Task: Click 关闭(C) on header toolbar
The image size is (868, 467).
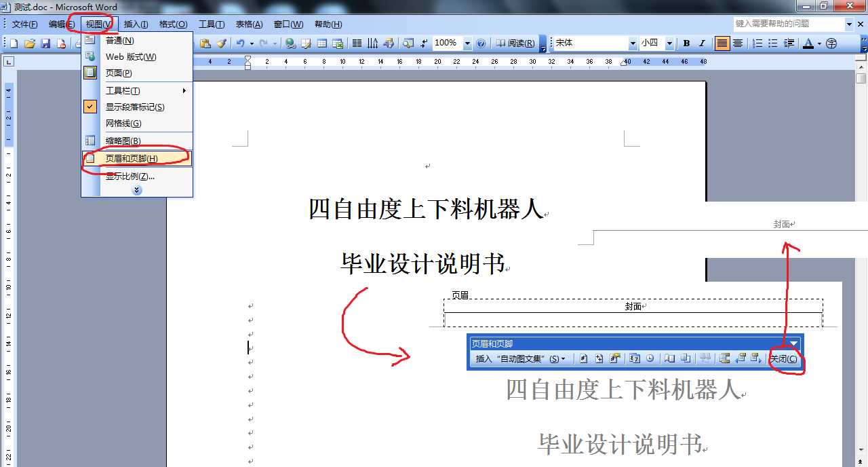Action: pos(783,358)
